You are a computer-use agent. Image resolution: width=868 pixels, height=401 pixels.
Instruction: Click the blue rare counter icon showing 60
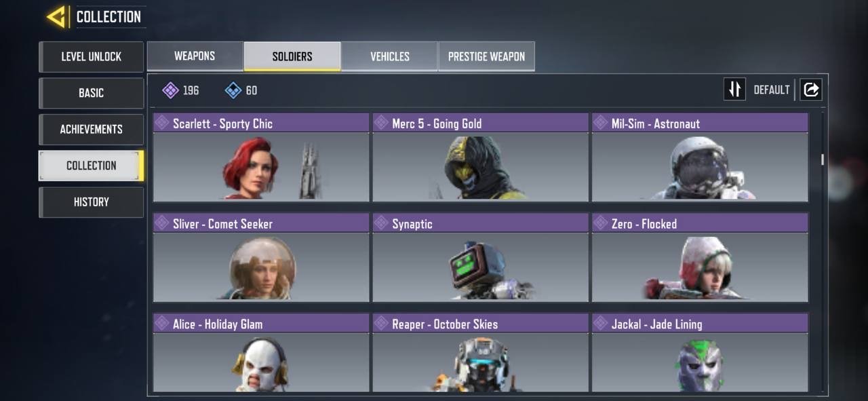pos(233,90)
